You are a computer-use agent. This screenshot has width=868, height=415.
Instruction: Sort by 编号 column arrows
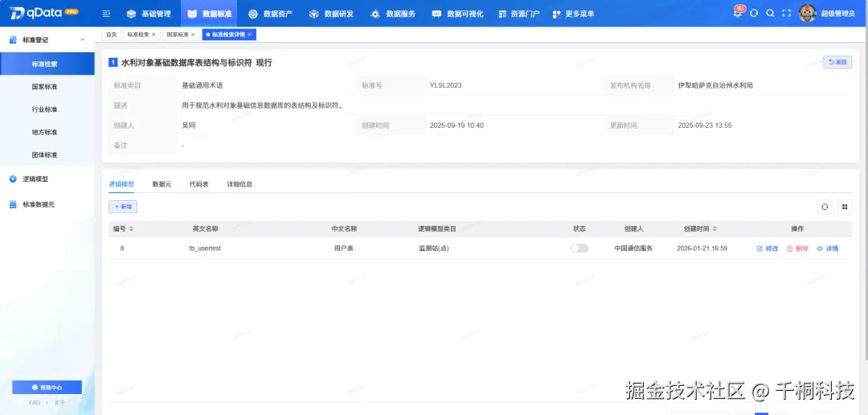point(131,228)
